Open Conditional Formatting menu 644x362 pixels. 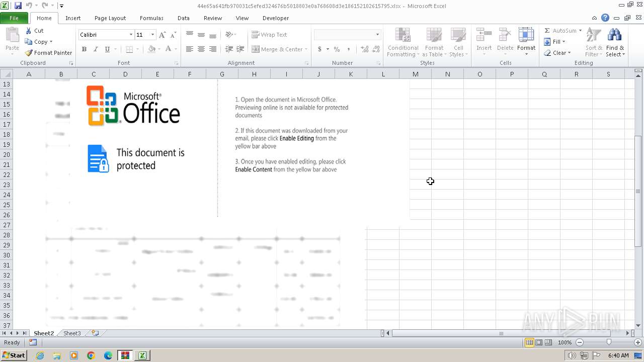click(x=403, y=42)
